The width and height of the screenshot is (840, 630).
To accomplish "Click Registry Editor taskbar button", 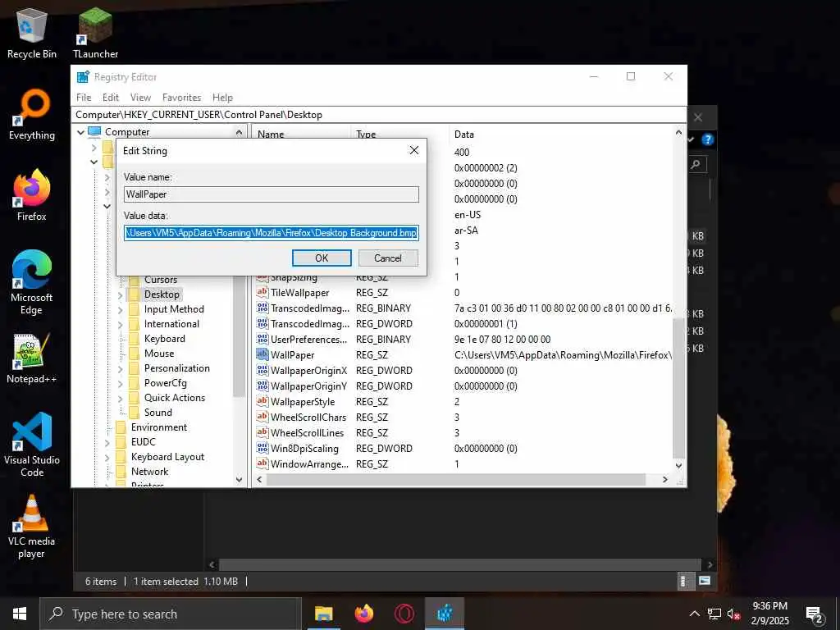I will click(445, 614).
